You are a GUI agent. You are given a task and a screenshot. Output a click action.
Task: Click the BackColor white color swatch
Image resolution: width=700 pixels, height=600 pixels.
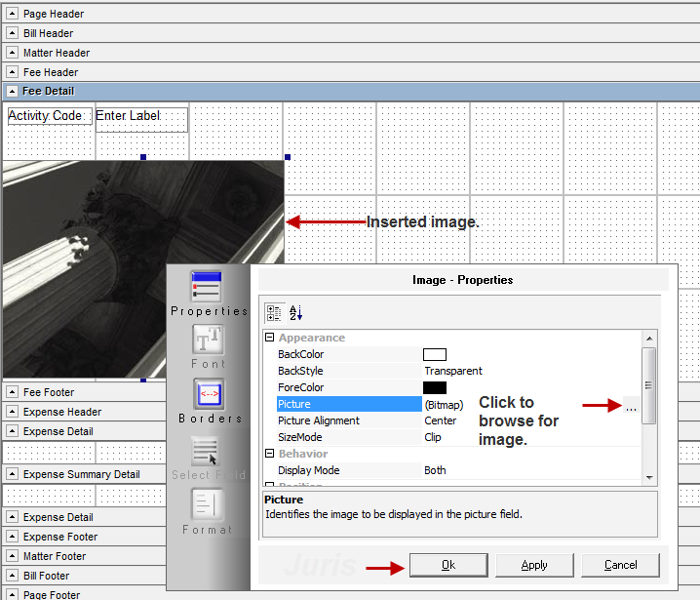click(434, 354)
